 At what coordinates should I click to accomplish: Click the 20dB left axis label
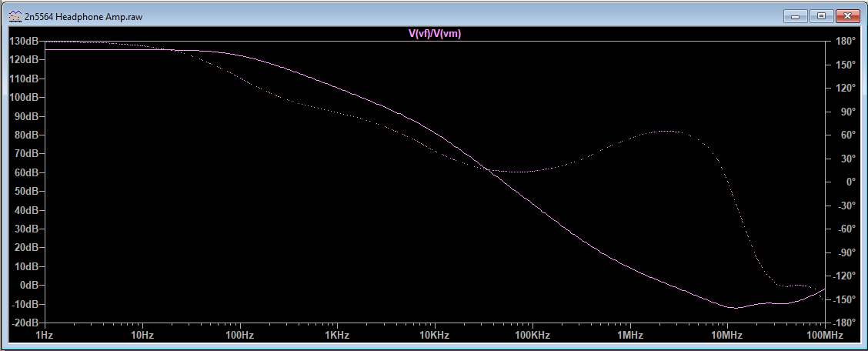click(26, 248)
